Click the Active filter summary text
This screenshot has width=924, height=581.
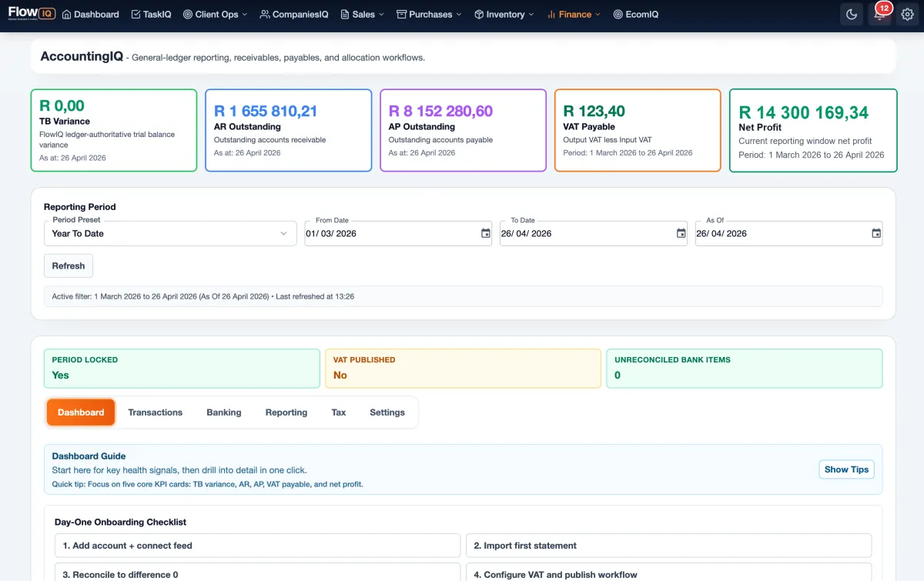pos(203,296)
